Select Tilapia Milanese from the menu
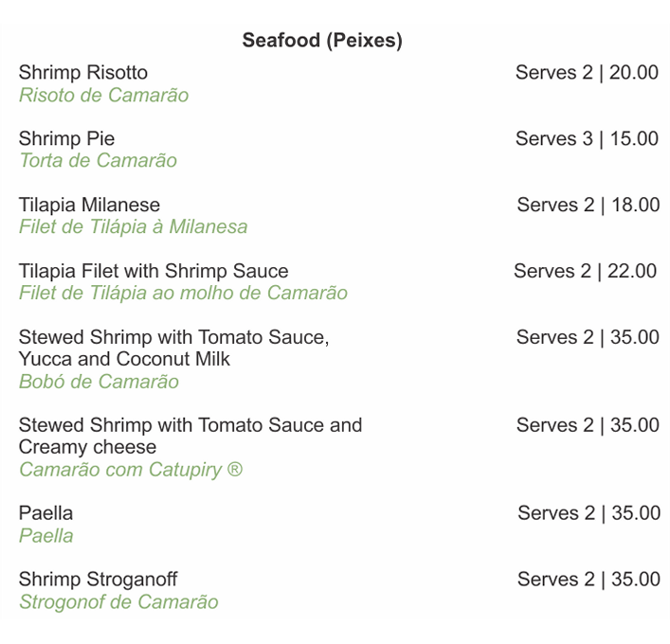Screen dimensions: 670x644 (89, 206)
